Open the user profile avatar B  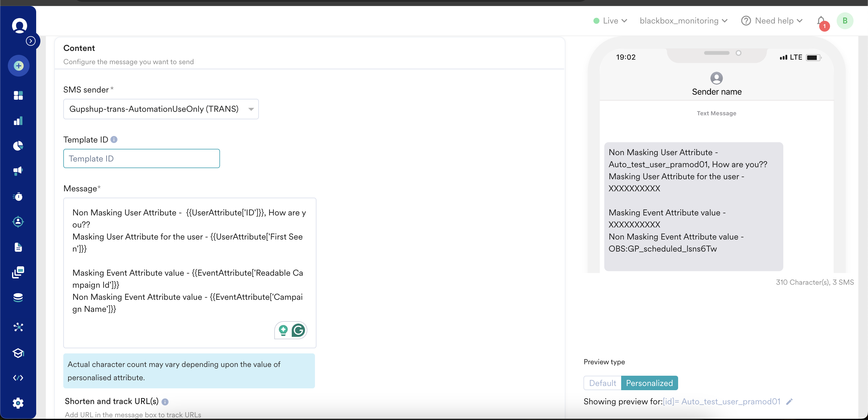844,21
